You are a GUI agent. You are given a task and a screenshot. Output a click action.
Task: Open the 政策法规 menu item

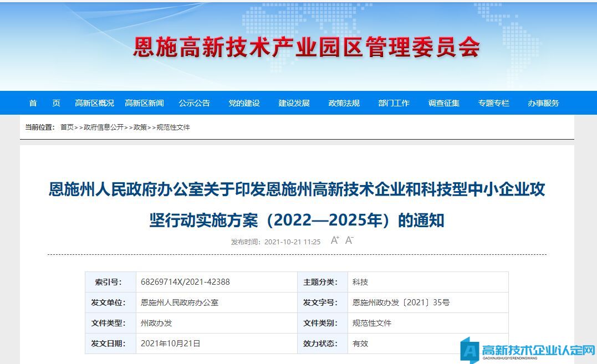[x=344, y=103]
